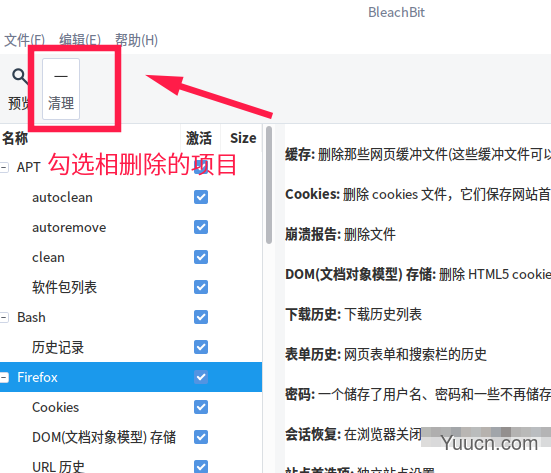Select the clean row under APT
This screenshot has width=551, height=473.
[x=131, y=258]
